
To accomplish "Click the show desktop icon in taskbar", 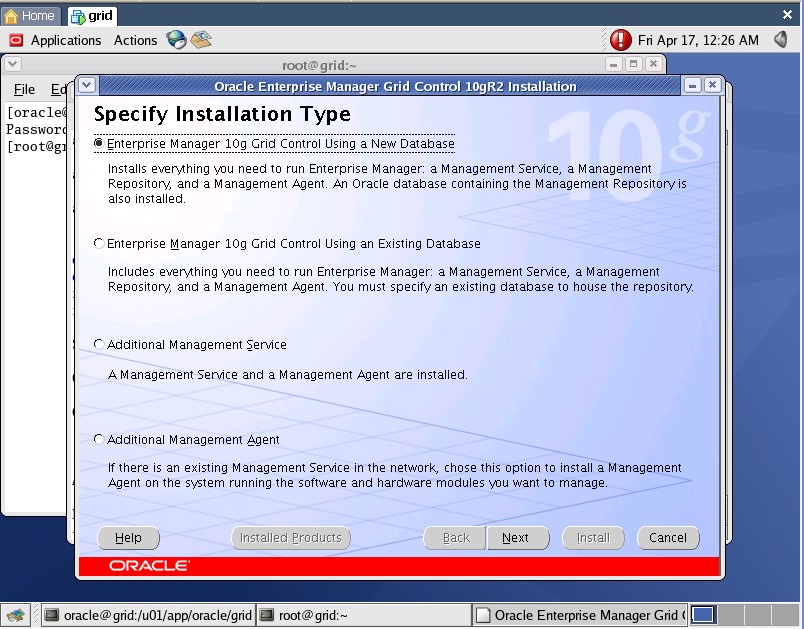I will pos(16,615).
